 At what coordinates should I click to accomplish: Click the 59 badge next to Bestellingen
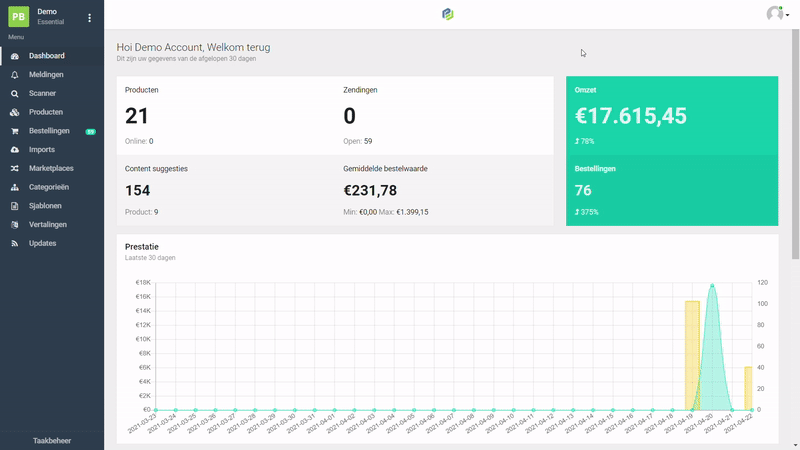[90, 131]
